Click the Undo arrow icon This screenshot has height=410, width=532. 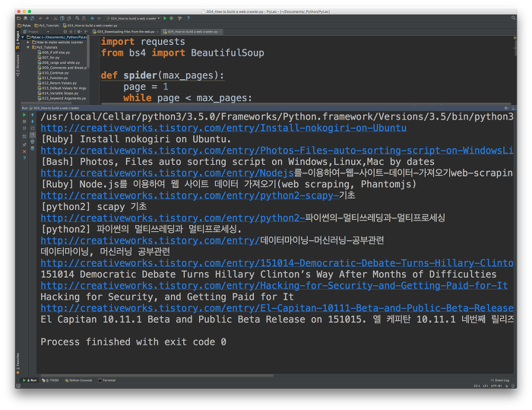click(x=41, y=18)
